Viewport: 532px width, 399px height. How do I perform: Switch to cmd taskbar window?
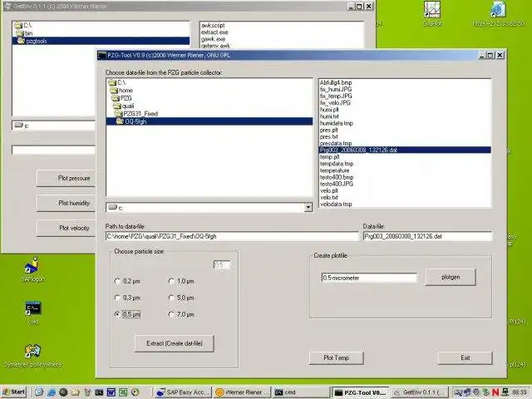[301, 392]
